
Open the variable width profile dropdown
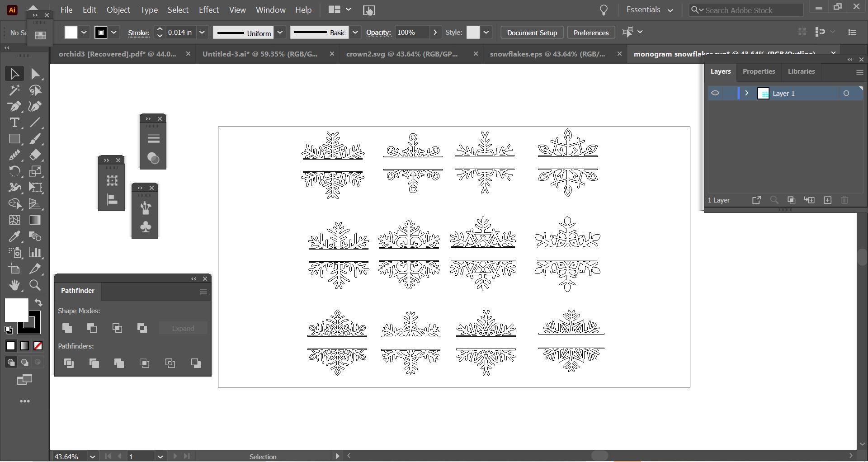280,32
